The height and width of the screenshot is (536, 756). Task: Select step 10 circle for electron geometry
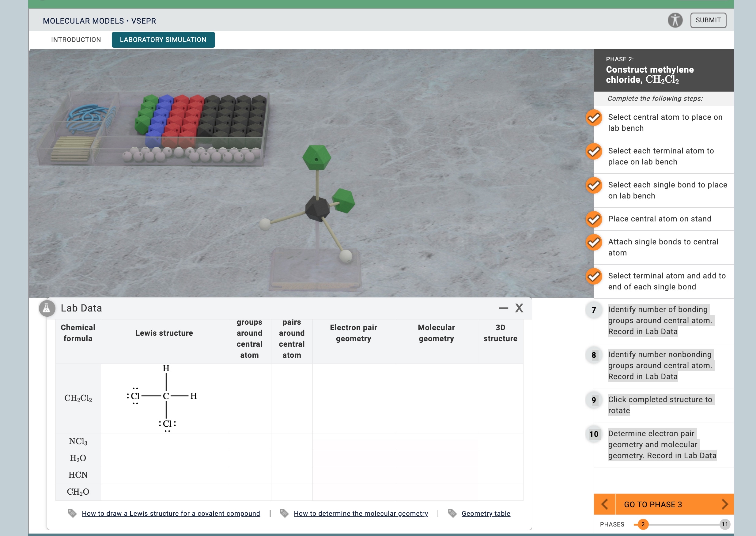point(594,435)
